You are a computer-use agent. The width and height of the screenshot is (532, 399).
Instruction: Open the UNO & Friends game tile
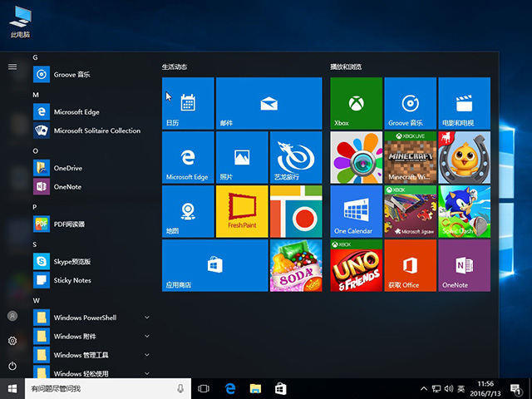[x=356, y=265]
